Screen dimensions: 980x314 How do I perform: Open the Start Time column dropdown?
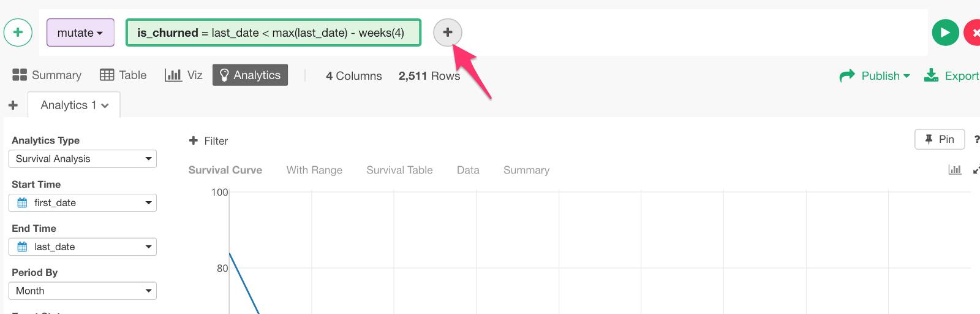(83, 203)
